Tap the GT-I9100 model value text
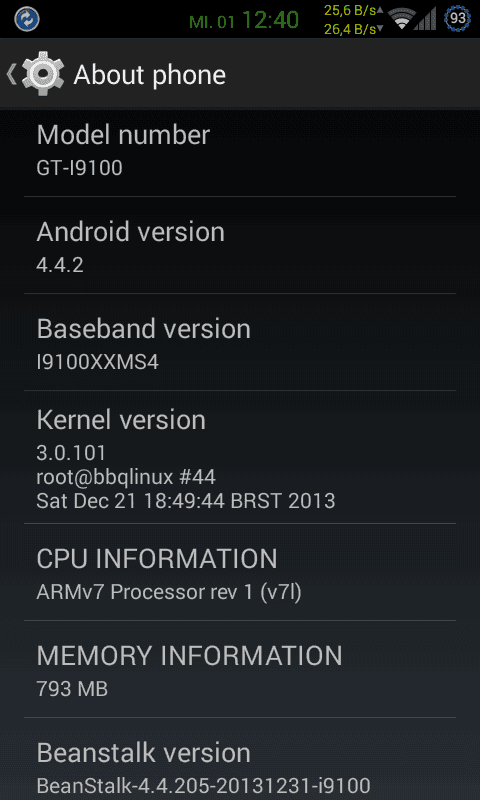Screen dimensions: 480x800 (80, 168)
